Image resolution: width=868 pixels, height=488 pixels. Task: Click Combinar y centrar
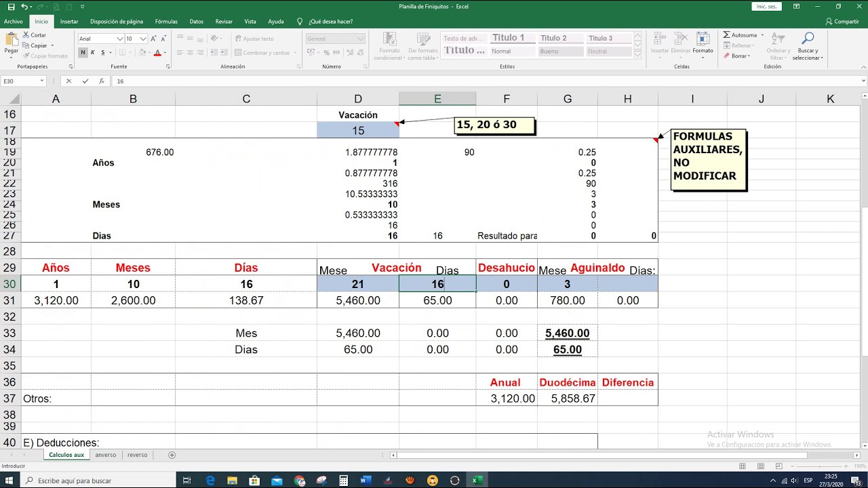tap(262, 52)
